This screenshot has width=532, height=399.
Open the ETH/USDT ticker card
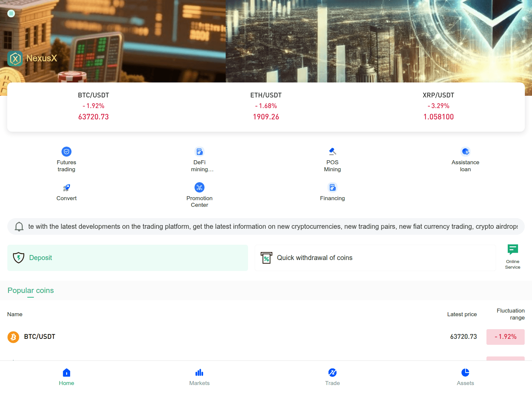click(x=266, y=106)
